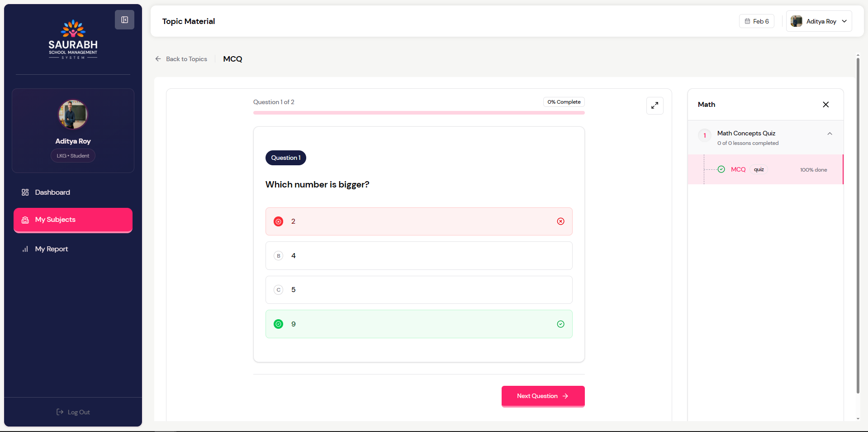Image resolution: width=868 pixels, height=432 pixels.
Task: Click the calendar icon beside Feb 6
Action: [x=747, y=21]
